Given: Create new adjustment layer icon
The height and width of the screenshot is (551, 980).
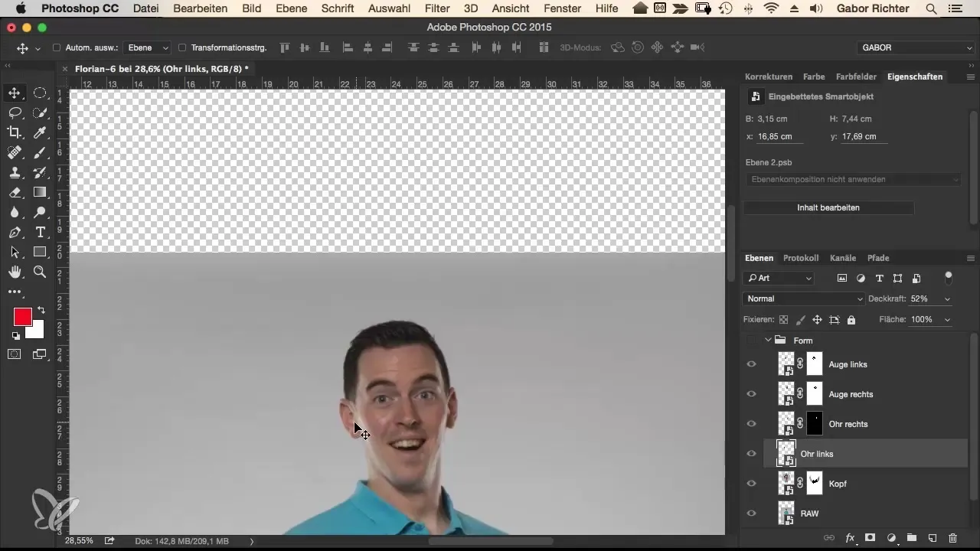Looking at the screenshot, I should click(x=891, y=539).
